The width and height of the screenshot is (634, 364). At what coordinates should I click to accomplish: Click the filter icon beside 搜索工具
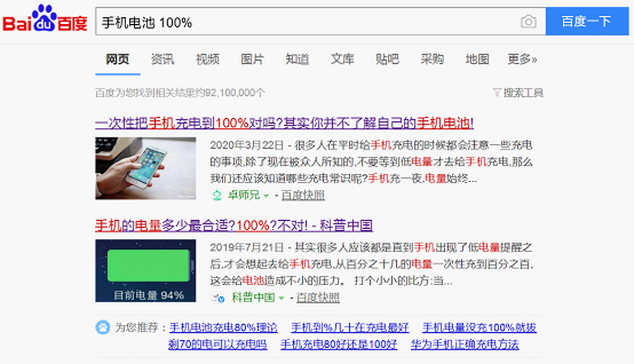pyautogui.click(x=497, y=93)
